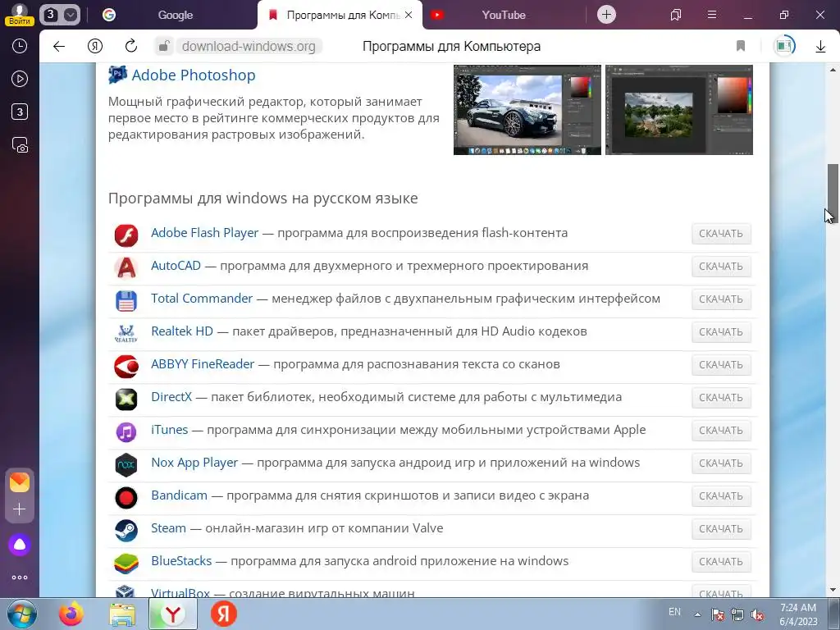
Task: Launch Firefox from the taskbar
Action: click(x=72, y=614)
